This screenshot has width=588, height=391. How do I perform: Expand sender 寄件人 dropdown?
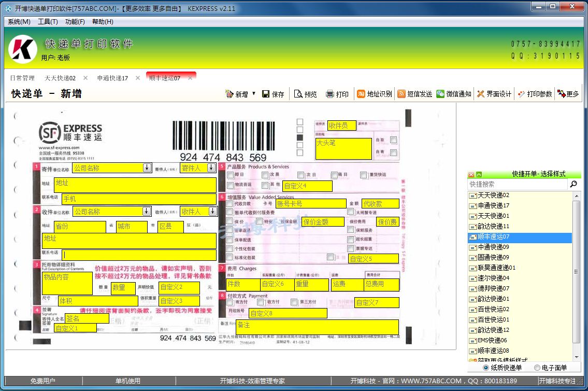(211, 167)
